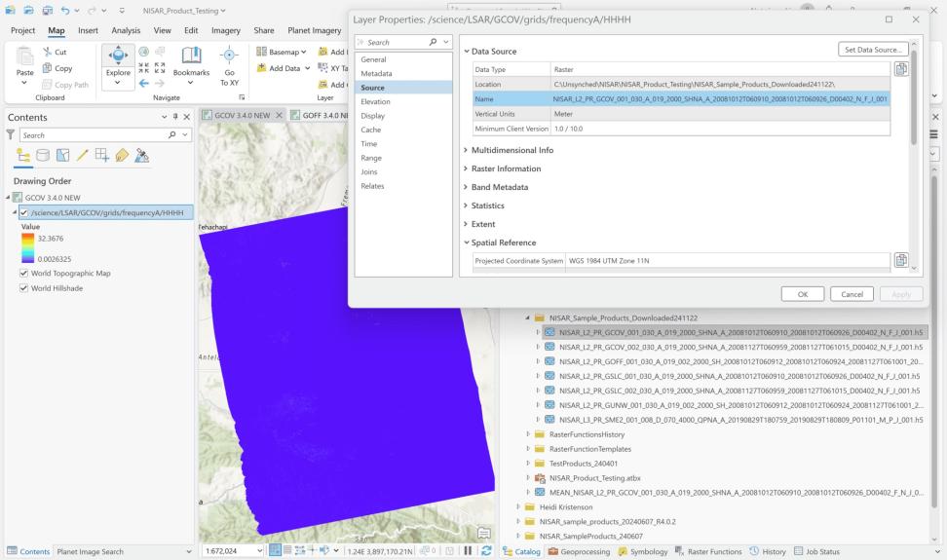Viewport: 947px width, 560px height.
Task: Click the Basemap gallery icon
Action: pyautogui.click(x=261, y=52)
